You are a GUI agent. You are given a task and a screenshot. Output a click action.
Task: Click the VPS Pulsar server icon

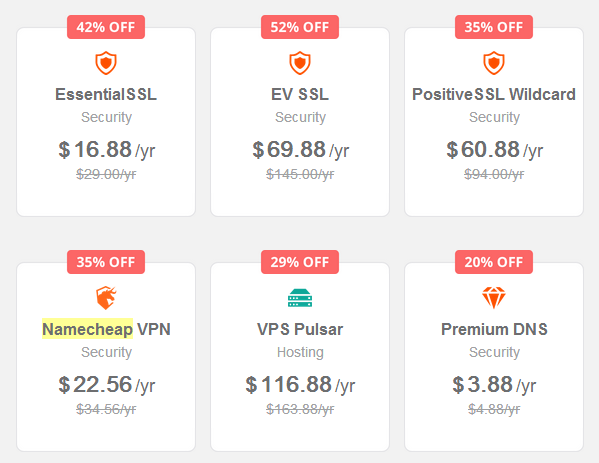pos(300,298)
